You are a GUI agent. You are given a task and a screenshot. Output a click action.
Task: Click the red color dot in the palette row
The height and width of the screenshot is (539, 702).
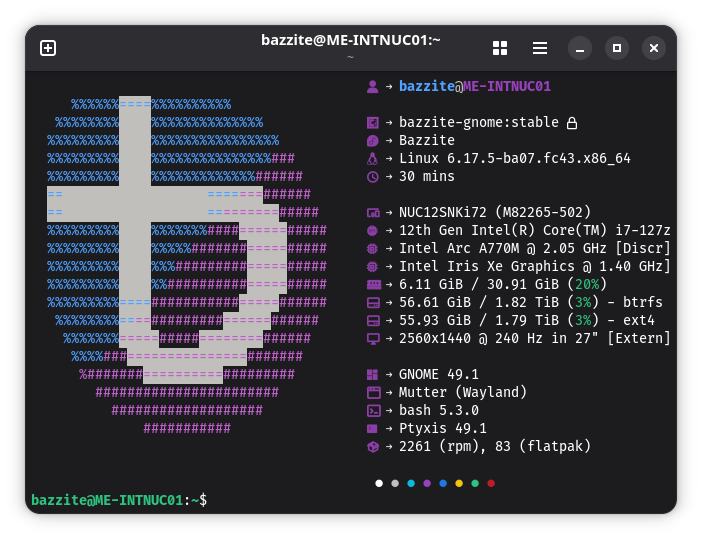pos(491,483)
